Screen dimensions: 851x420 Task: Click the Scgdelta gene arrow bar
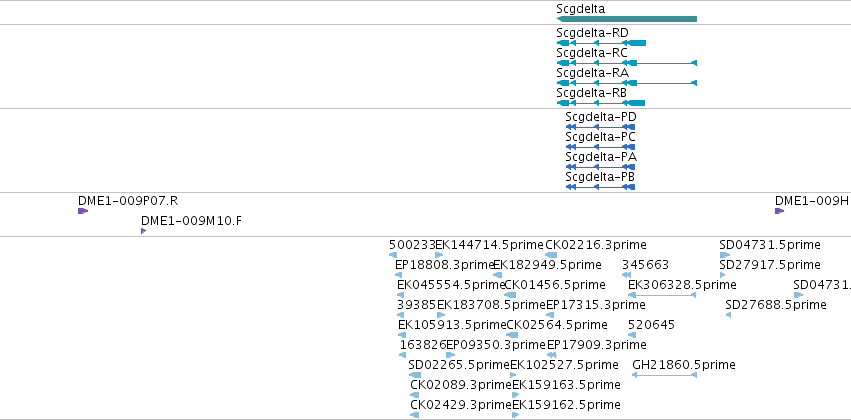coord(627,19)
